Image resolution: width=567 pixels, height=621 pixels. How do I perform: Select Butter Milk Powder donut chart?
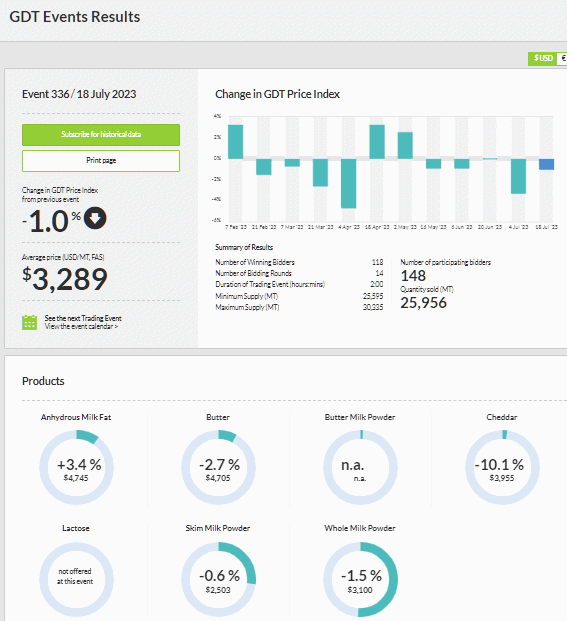point(360,467)
